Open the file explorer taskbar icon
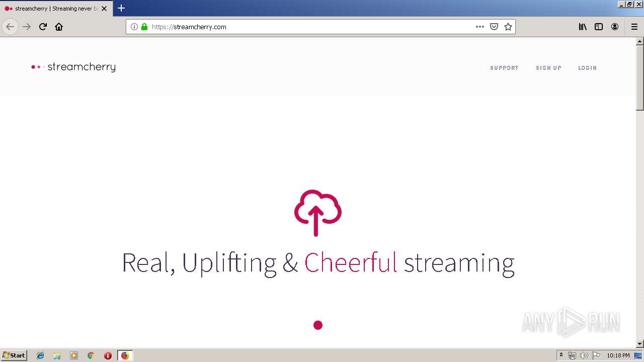 tap(57, 355)
